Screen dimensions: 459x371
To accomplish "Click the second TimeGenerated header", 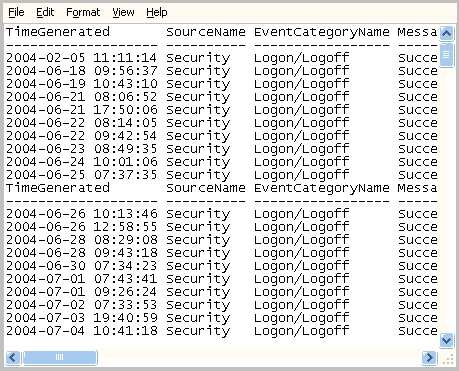I will (58, 188).
